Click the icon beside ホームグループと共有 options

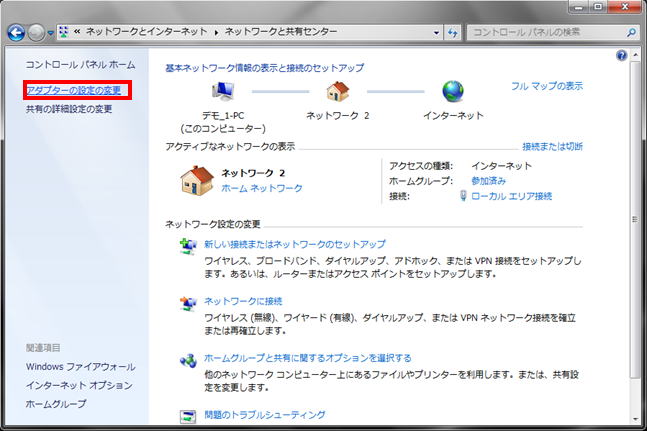(187, 359)
